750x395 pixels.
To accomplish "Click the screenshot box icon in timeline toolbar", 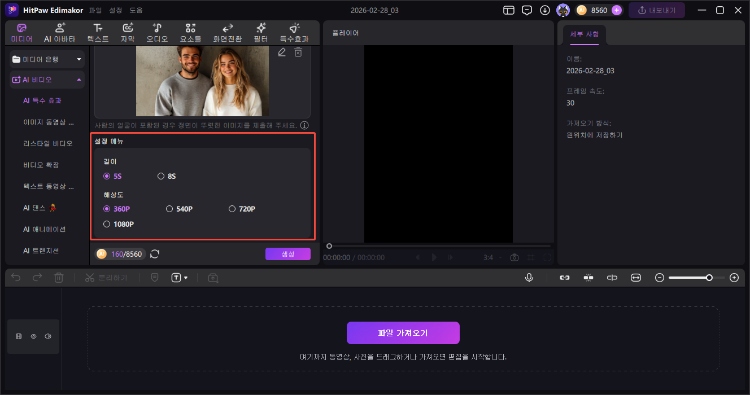I will pyautogui.click(x=213, y=277).
